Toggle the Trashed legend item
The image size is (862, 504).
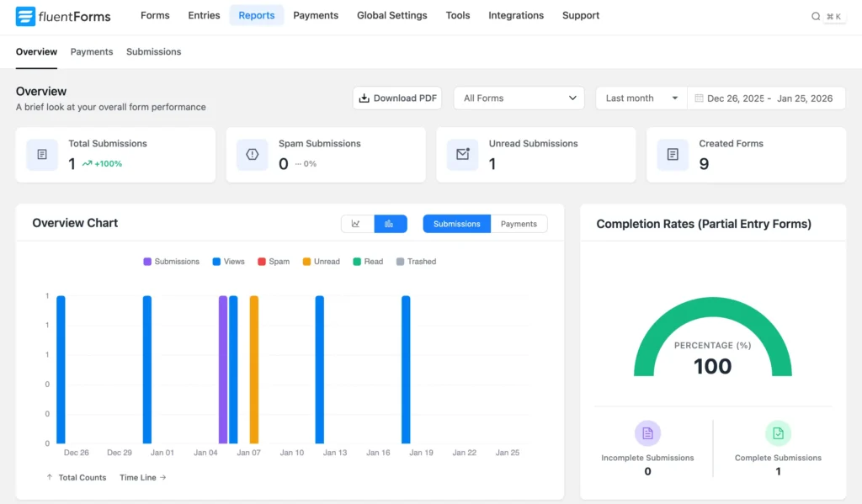pyautogui.click(x=416, y=261)
